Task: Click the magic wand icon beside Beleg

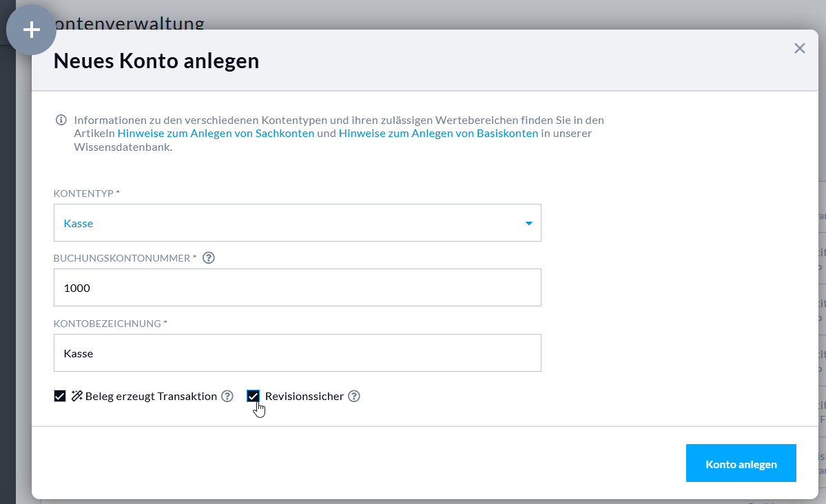Action: (x=76, y=396)
